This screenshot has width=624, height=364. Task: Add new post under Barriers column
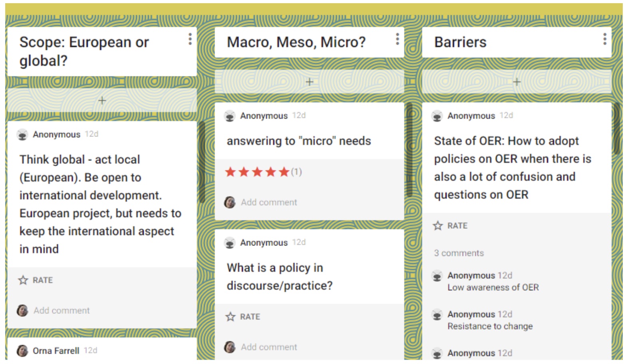(517, 82)
